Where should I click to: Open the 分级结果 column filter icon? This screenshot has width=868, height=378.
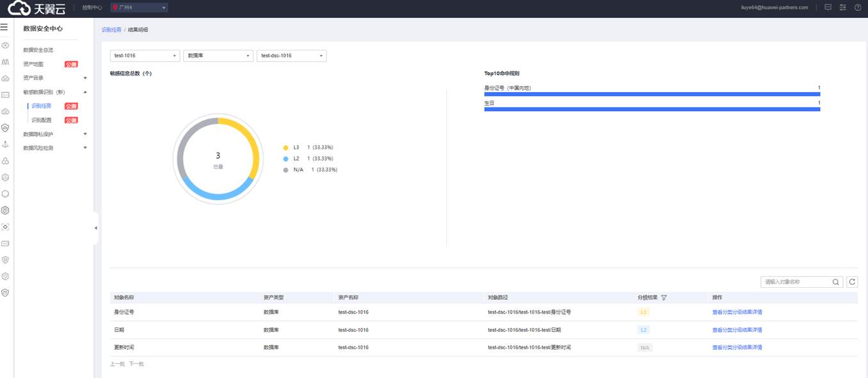click(x=664, y=297)
